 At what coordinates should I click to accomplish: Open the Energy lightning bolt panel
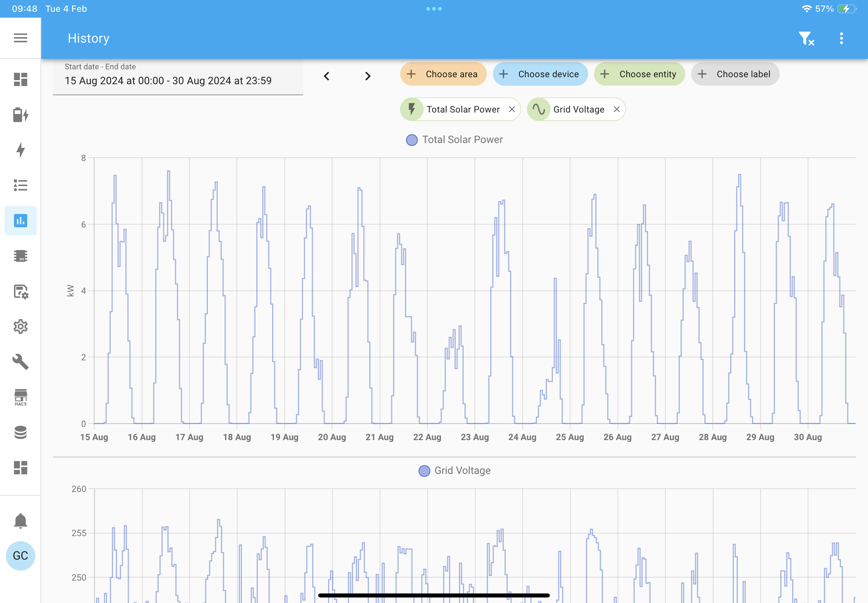coord(20,150)
